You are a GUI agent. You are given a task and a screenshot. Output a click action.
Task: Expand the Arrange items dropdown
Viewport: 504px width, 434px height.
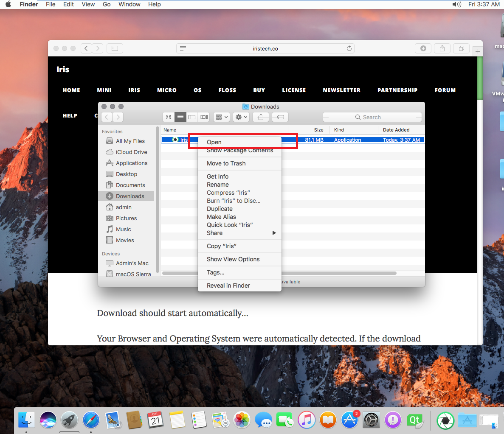[222, 117]
